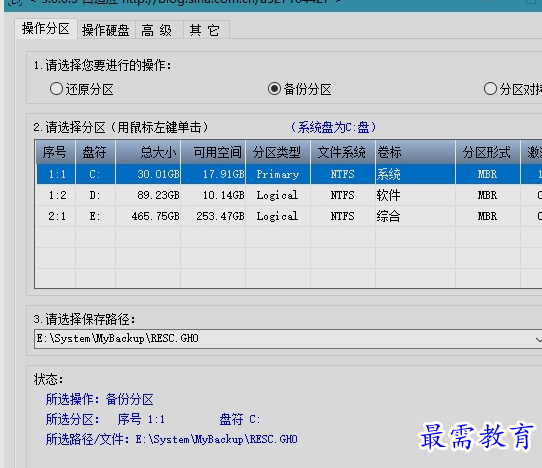
Task: Select the 分区对拷 radio button
Action: 513,89
